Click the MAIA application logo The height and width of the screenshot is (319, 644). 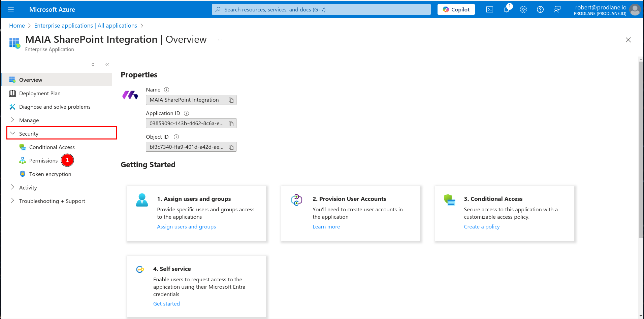click(x=130, y=95)
